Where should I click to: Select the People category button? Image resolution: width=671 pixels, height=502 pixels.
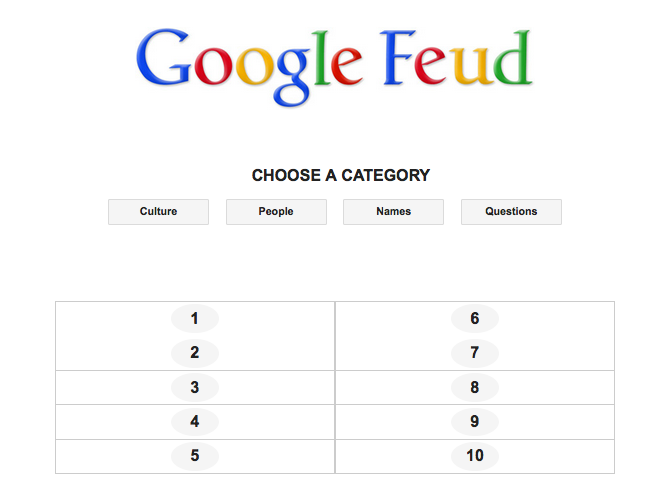[276, 212]
